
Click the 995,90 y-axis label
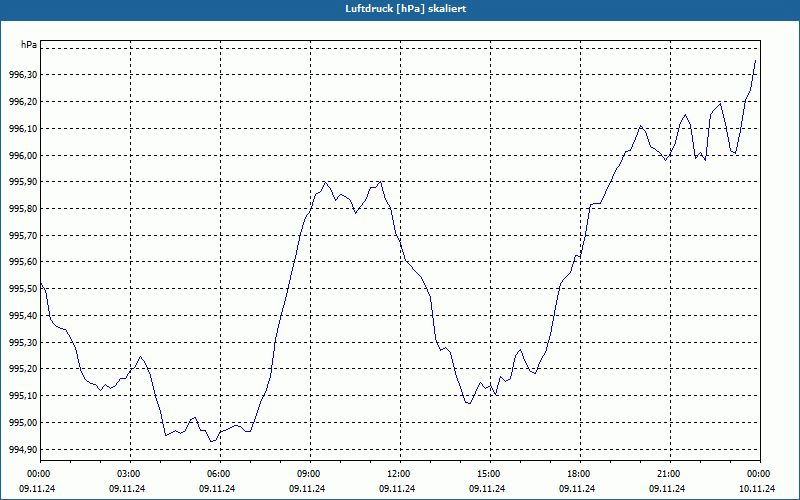(x=23, y=182)
